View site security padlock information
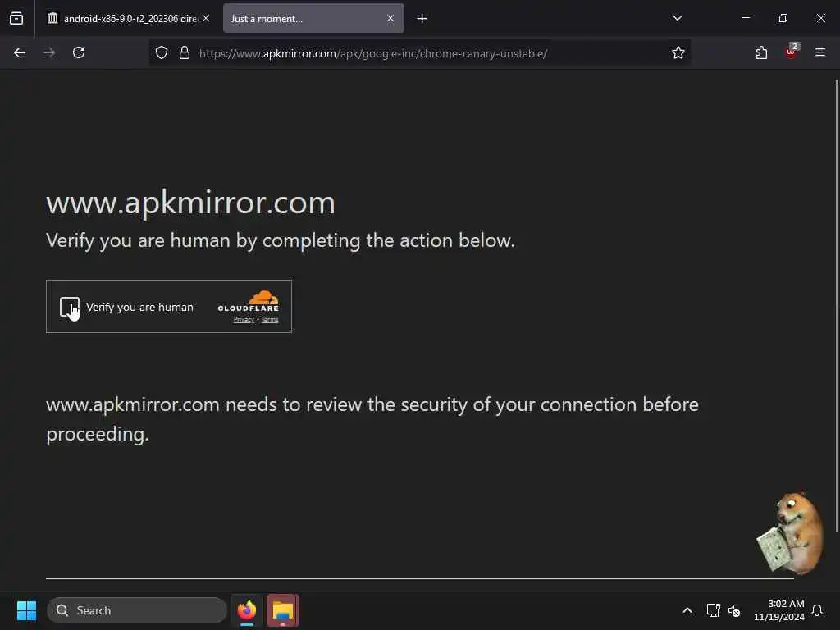 point(185,52)
